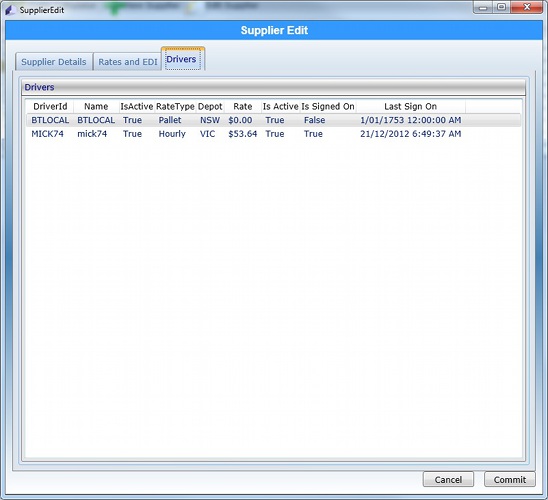Sort by the Name column header
This screenshot has width=548, height=500.
pyautogui.click(x=96, y=106)
